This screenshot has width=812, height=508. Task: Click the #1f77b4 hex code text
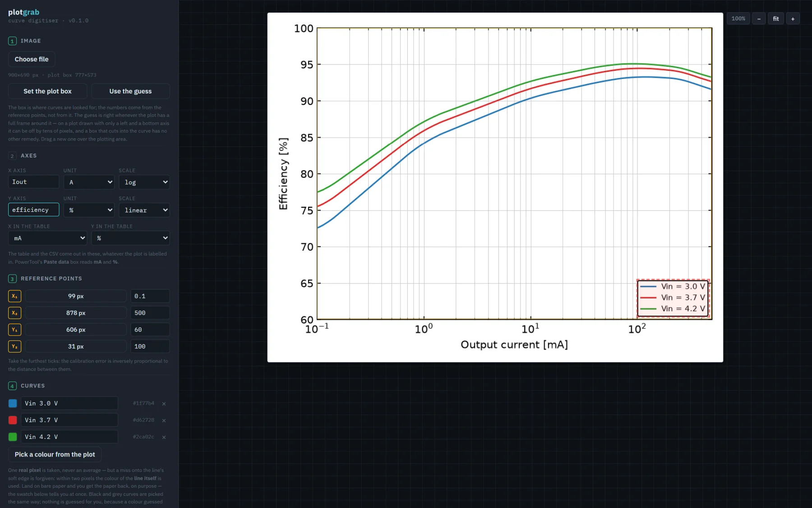[143, 403]
